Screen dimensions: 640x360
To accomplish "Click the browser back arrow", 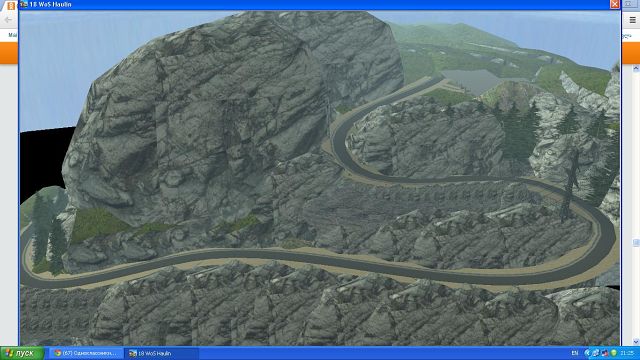I will click(8, 20).
